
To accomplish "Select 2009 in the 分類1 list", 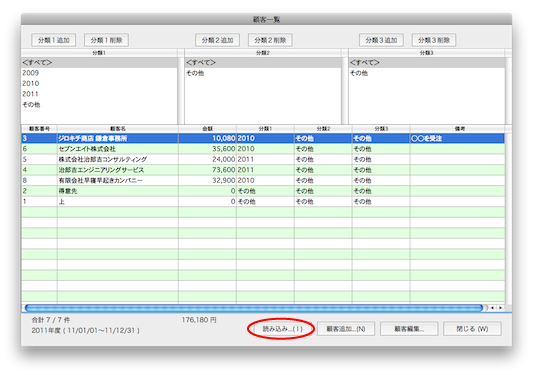I will 99,73.
